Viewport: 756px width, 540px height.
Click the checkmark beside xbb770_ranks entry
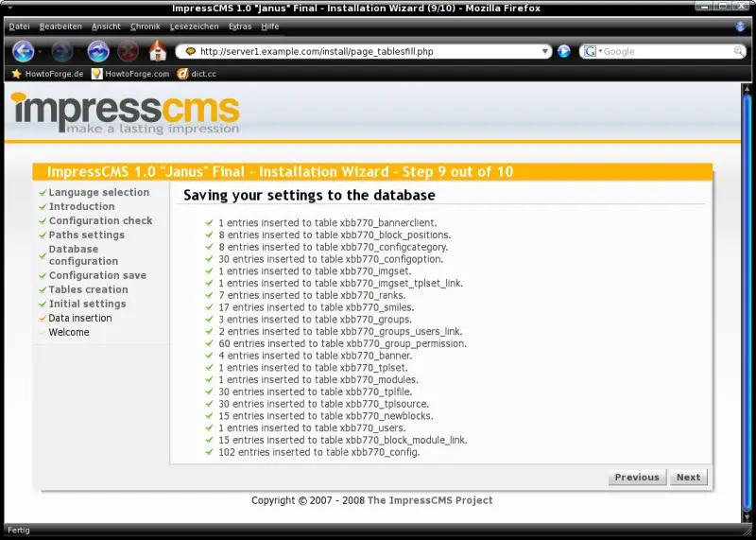[209, 295]
